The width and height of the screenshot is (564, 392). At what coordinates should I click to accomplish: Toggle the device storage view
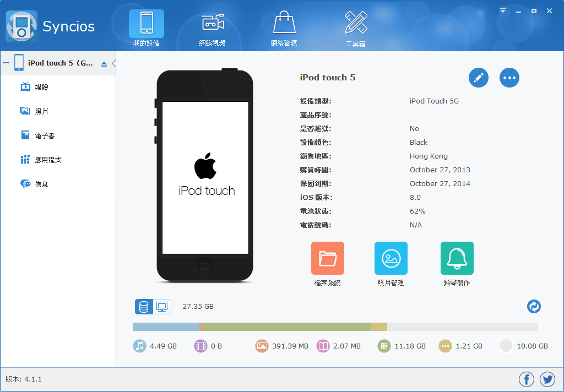144,307
